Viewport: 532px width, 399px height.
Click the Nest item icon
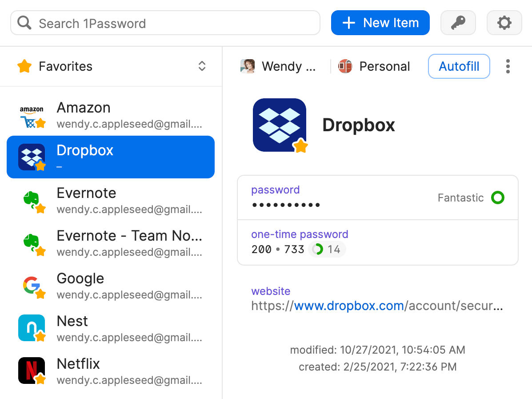pos(32,328)
